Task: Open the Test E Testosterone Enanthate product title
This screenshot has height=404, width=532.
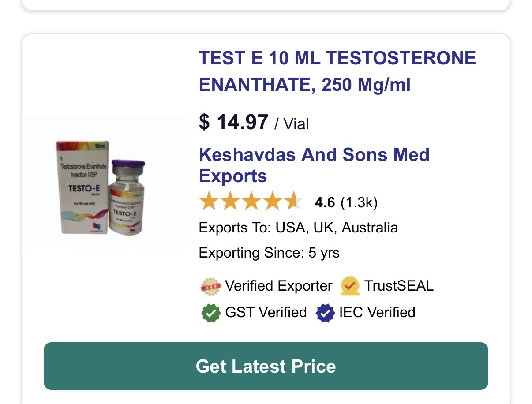Action: point(337,71)
